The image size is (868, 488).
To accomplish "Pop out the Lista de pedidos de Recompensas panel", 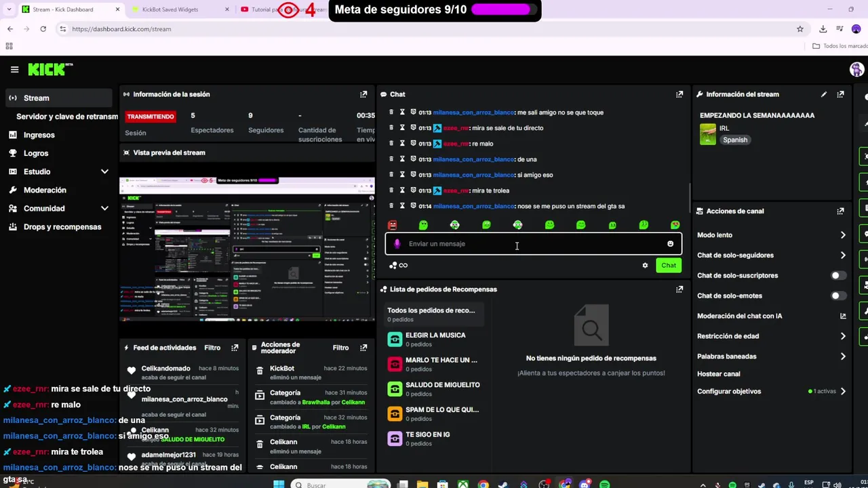I will coord(679,289).
